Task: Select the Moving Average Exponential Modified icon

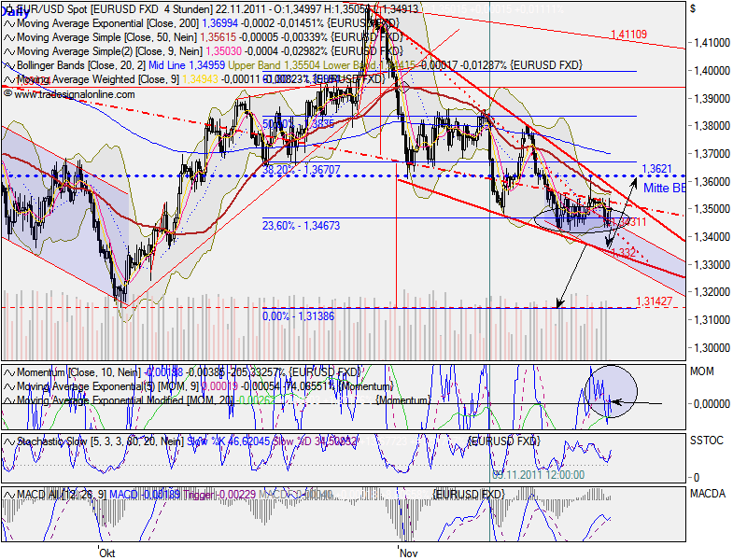Action: 7,399
